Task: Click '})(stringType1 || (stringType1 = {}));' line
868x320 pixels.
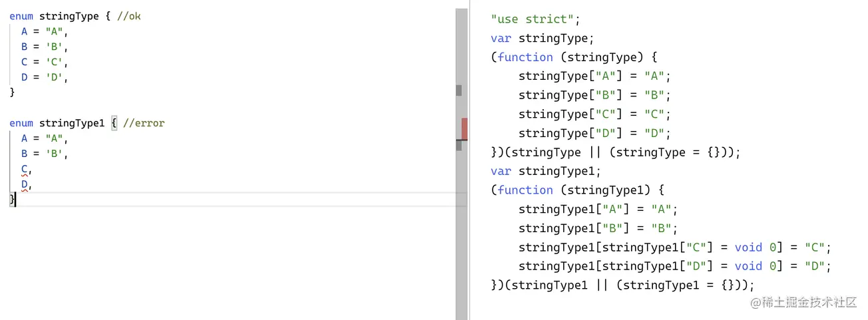Action: pos(622,285)
